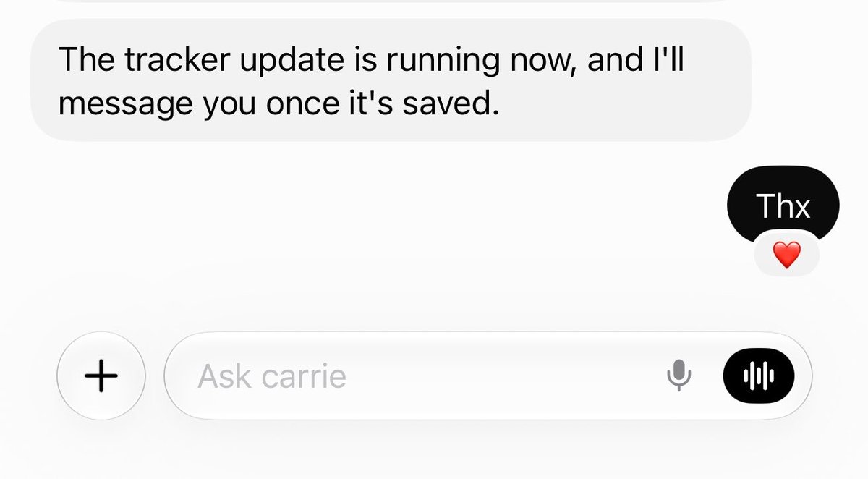The image size is (868, 479).
Task: Activate the black voice conversation button
Action: click(759, 376)
